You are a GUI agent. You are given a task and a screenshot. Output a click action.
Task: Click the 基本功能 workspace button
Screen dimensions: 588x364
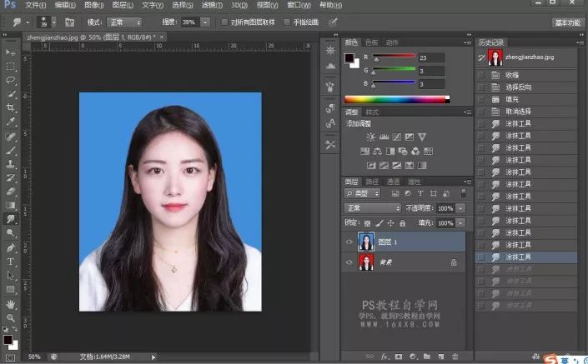568,22
